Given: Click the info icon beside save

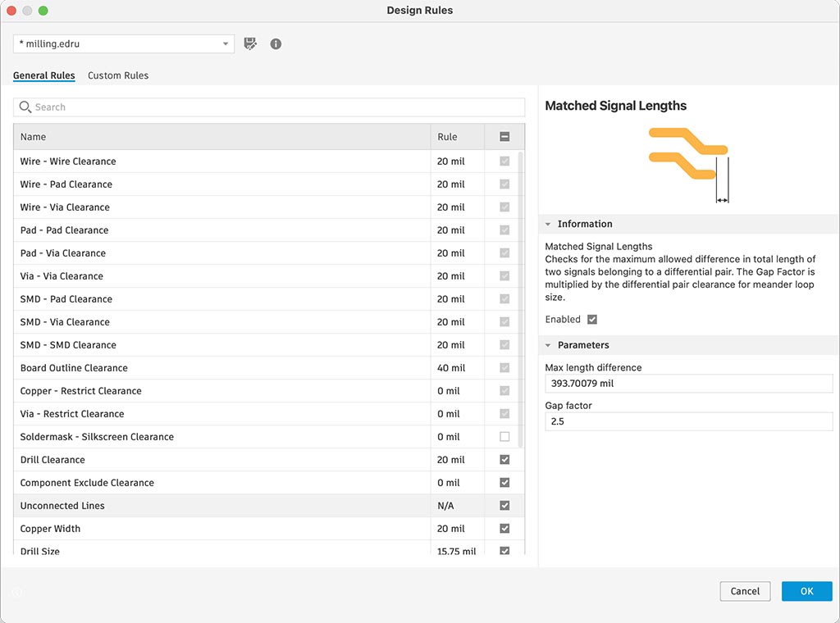Looking at the screenshot, I should [276, 43].
